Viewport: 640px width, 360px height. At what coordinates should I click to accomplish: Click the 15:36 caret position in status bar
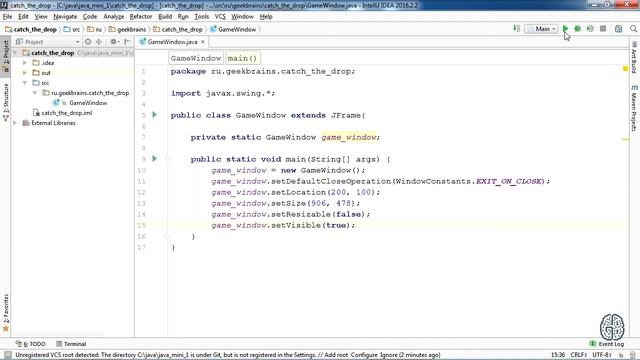(558, 355)
